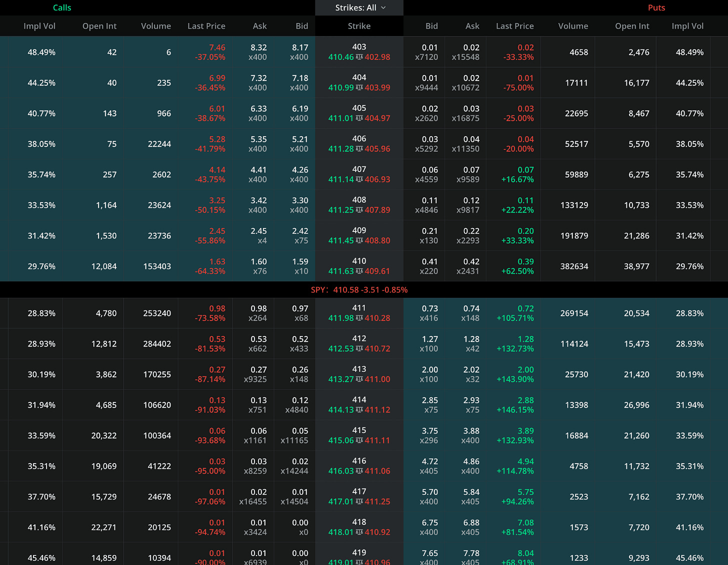This screenshot has height=565, width=728.
Task: Click the scale icon in strike 404 row
Action: click(359, 87)
